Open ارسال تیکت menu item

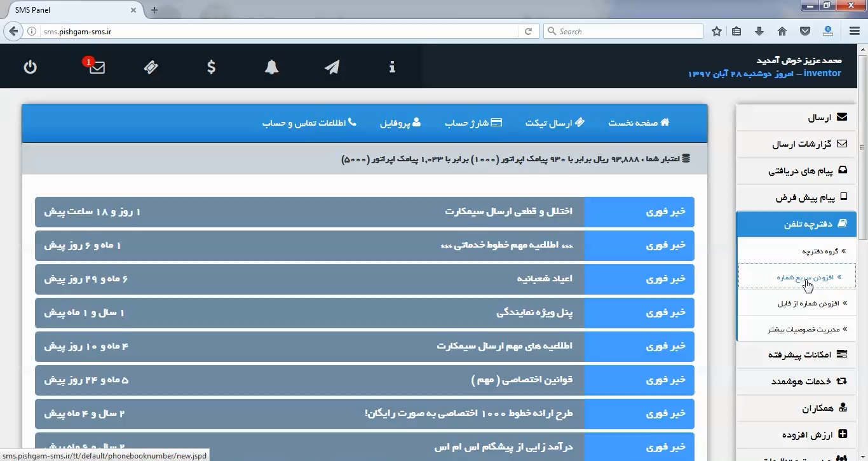pos(555,123)
